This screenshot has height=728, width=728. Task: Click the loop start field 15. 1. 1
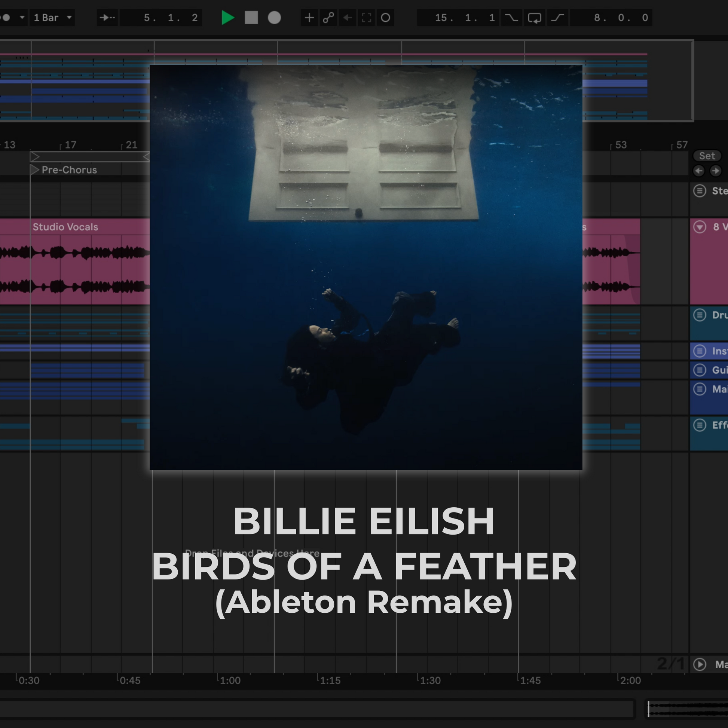point(458,18)
